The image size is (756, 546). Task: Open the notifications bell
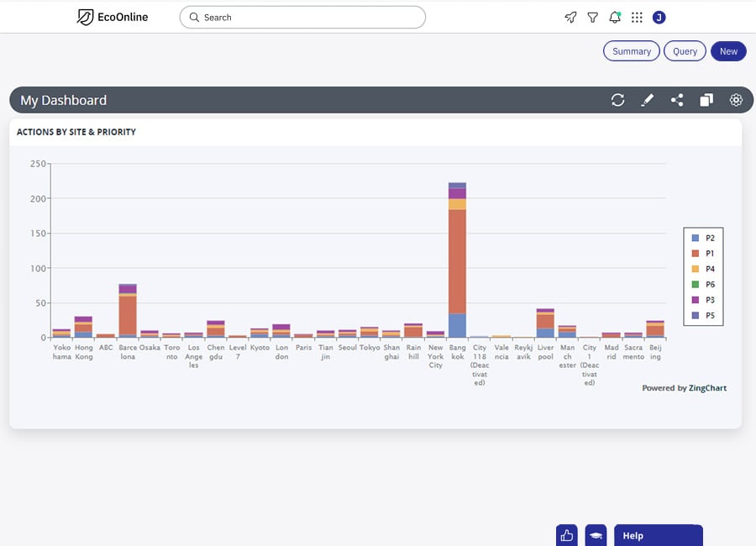pyautogui.click(x=615, y=17)
